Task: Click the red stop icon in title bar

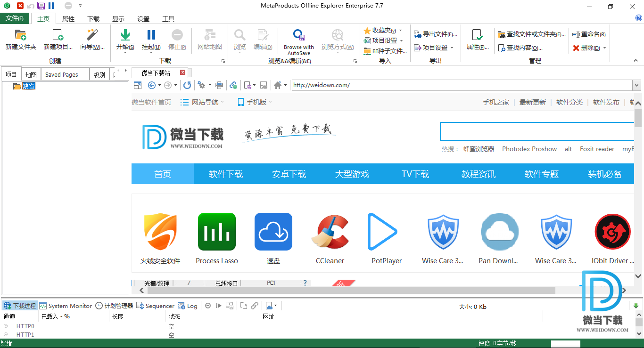Action: pyautogui.click(x=20, y=6)
